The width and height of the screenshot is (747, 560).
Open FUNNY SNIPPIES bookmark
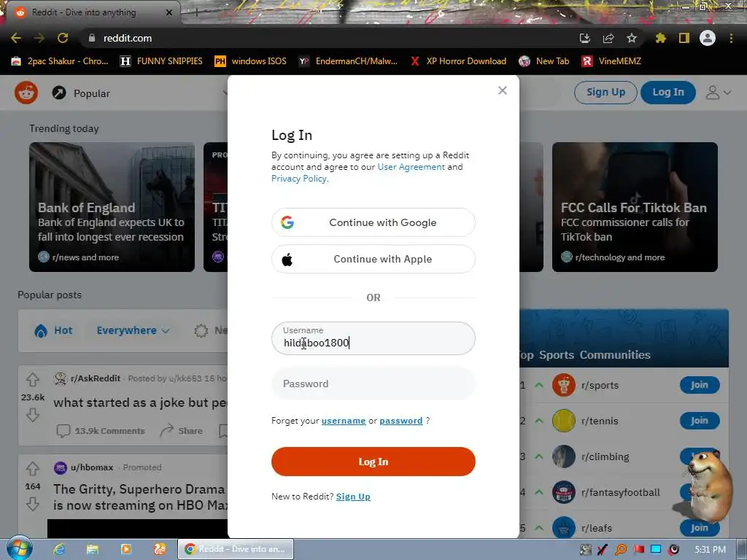[x=161, y=61]
